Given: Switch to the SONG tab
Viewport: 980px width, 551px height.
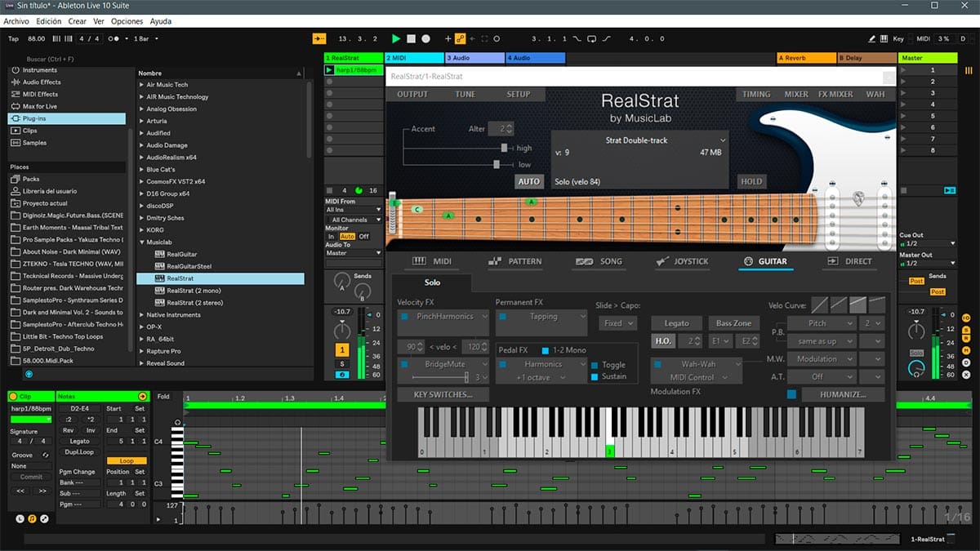Looking at the screenshot, I should tap(599, 261).
